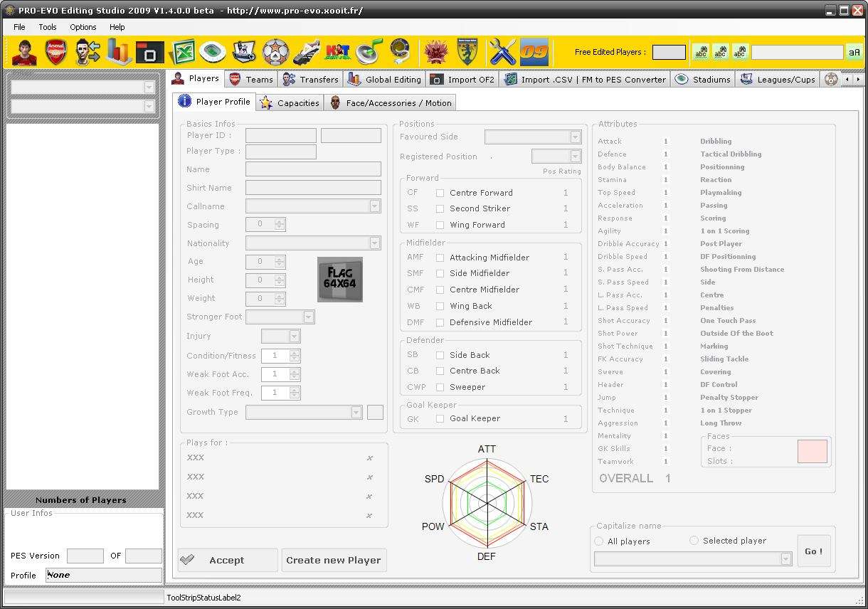Open the music note toolbar icon

(x=369, y=52)
